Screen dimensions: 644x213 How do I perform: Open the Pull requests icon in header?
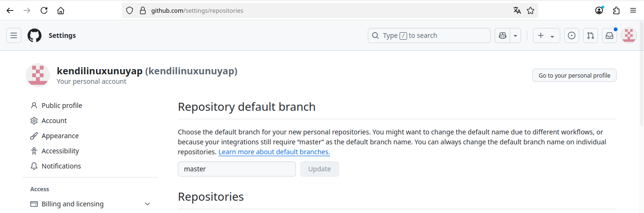point(591,35)
